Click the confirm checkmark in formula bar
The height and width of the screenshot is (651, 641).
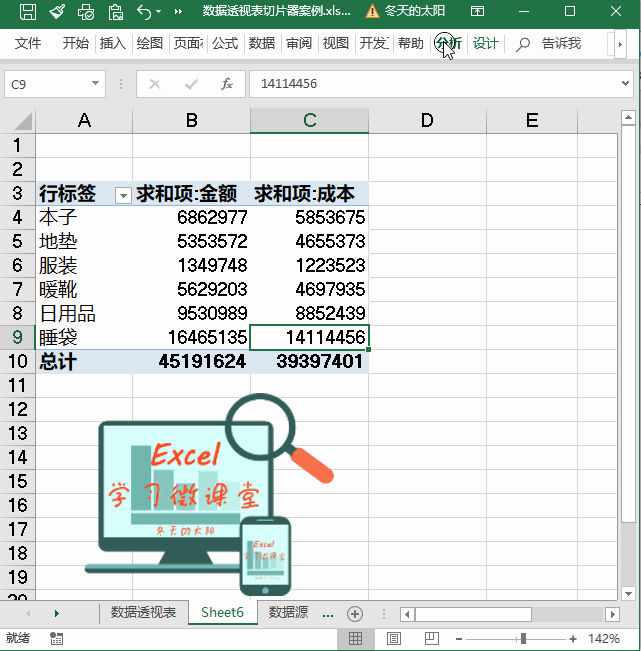click(x=191, y=84)
